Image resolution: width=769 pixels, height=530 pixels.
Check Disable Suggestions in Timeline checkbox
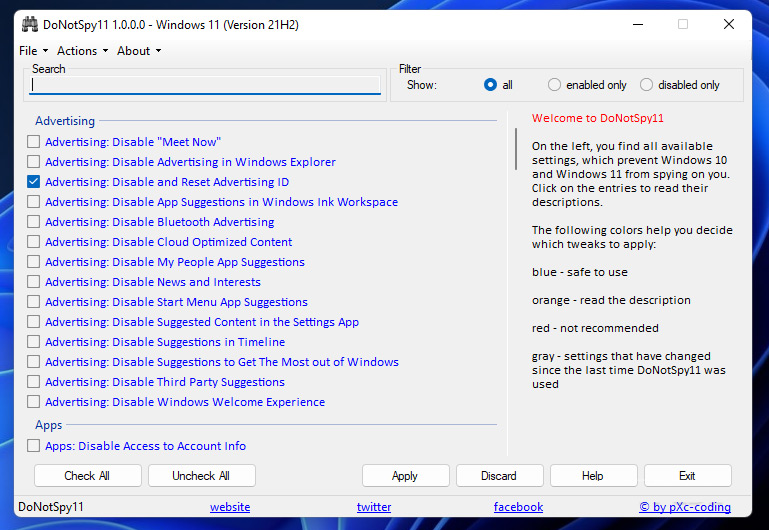click(33, 342)
